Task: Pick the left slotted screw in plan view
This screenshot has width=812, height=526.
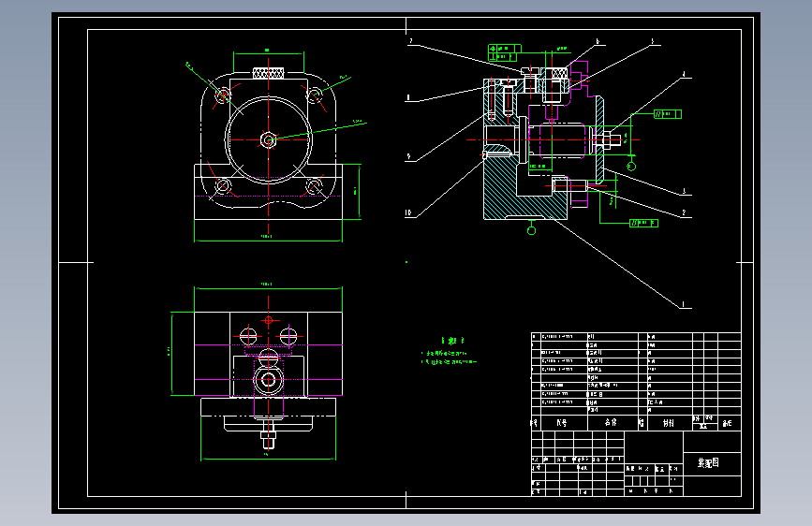Action: pyautogui.click(x=248, y=337)
